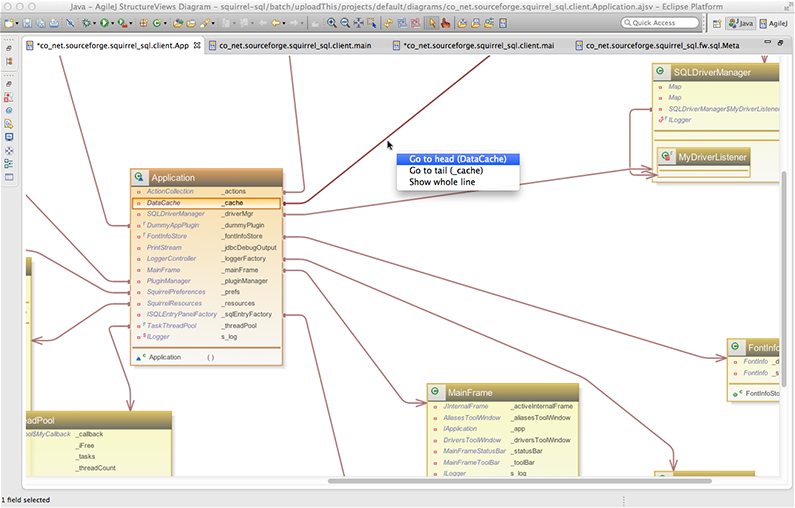Click the New wizard toolbar icon

coord(9,23)
